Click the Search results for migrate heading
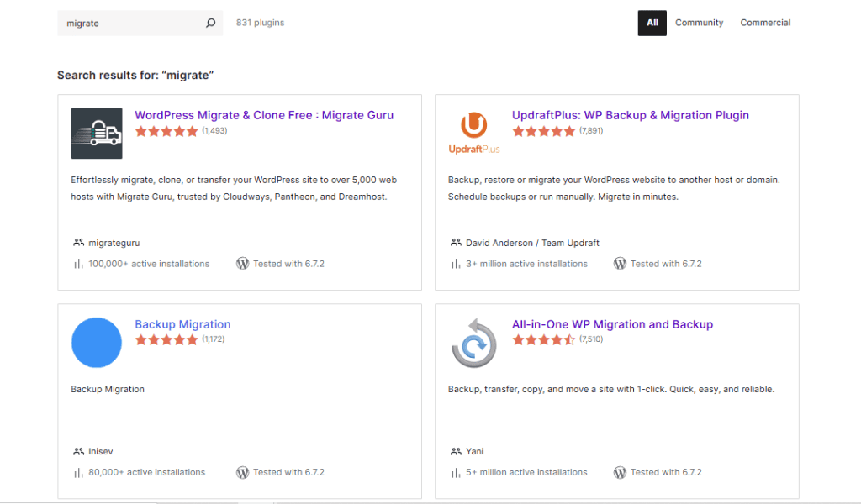The width and height of the screenshot is (861, 504). click(135, 75)
